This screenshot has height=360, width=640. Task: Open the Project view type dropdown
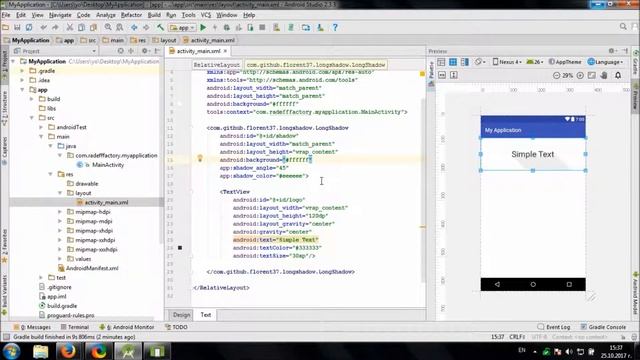[55, 51]
